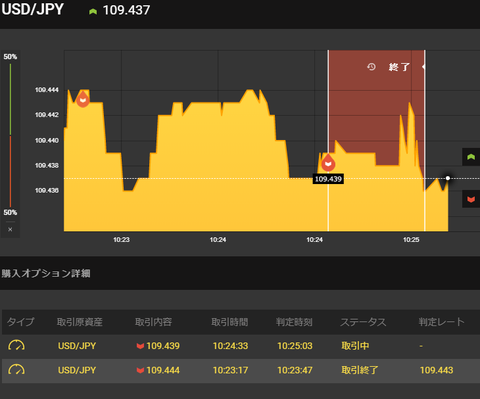Click the upper 50% sentiment label
The height and width of the screenshot is (399, 480).
point(10,57)
